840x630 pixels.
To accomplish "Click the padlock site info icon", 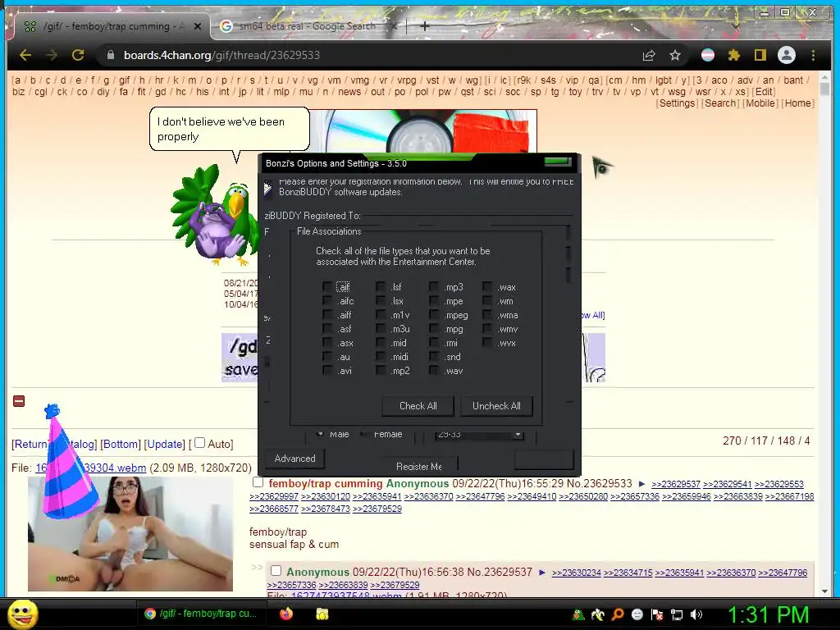I will pos(111,55).
